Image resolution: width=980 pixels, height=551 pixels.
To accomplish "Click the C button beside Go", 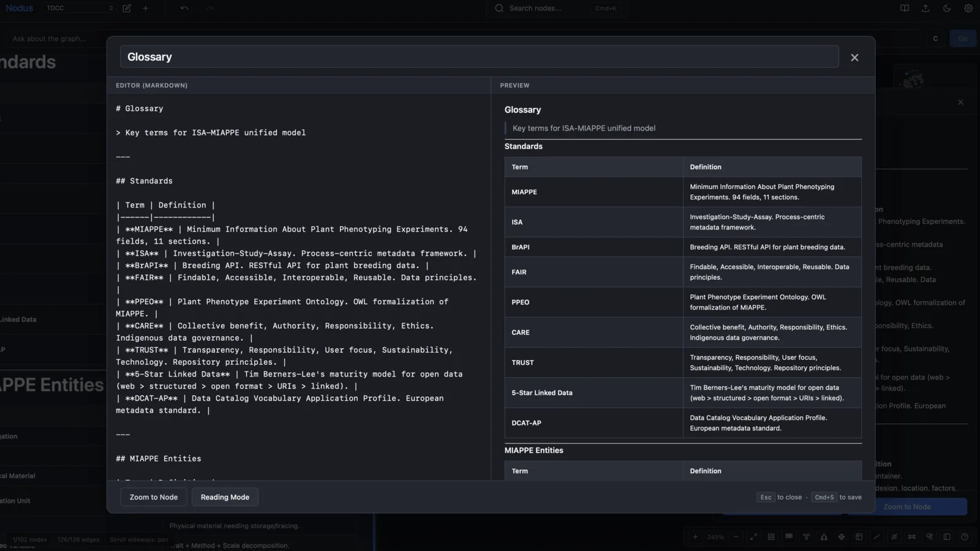I will point(935,39).
